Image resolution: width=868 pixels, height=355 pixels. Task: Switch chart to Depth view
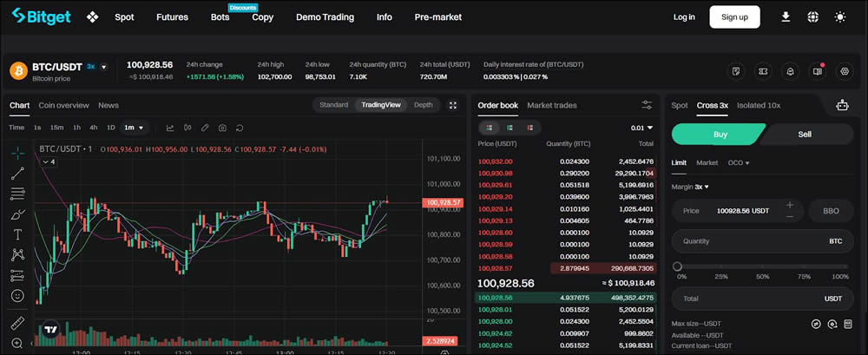tap(423, 105)
